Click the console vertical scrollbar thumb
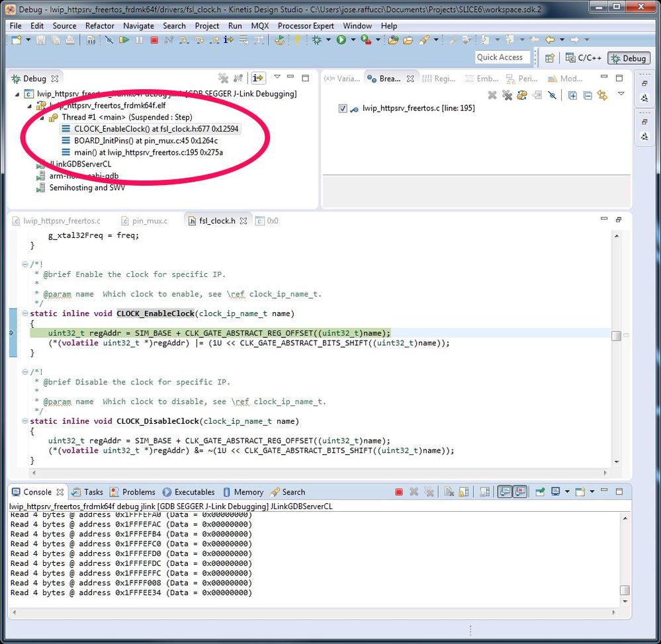 point(625,590)
